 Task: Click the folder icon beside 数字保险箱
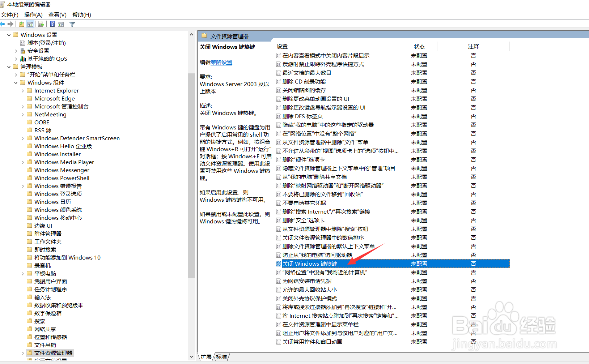coord(30,313)
